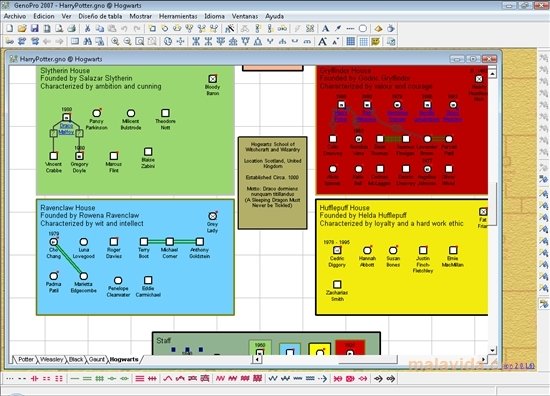Select the Grey Lady symbol
Viewport: 550px width, 396px height.
coord(213,216)
